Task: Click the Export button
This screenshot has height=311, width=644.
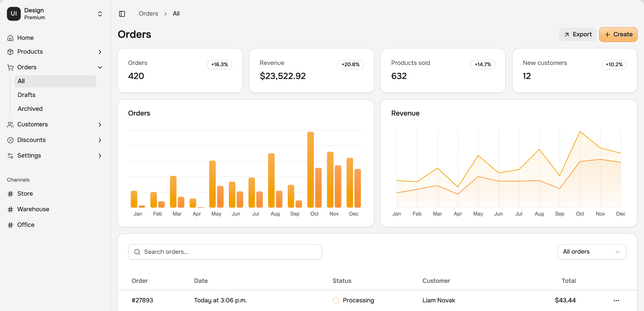Action: [577, 34]
